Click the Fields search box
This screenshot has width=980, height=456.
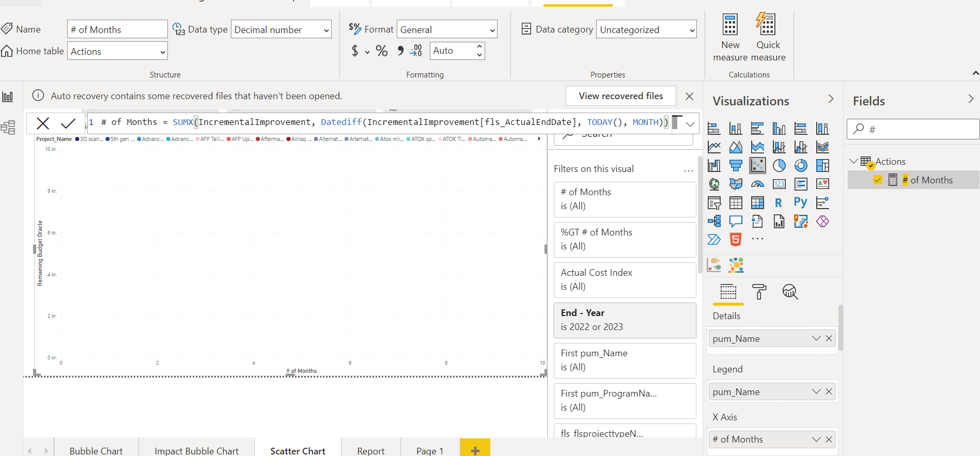click(x=913, y=129)
